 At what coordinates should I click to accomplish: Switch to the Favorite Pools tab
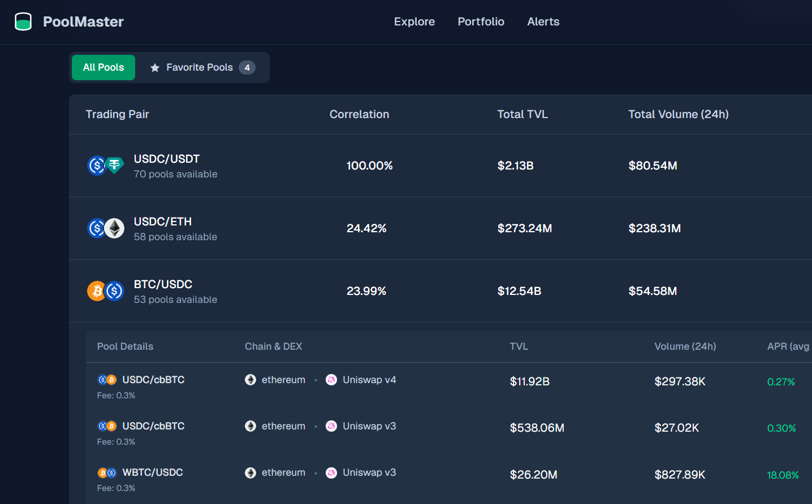click(200, 68)
